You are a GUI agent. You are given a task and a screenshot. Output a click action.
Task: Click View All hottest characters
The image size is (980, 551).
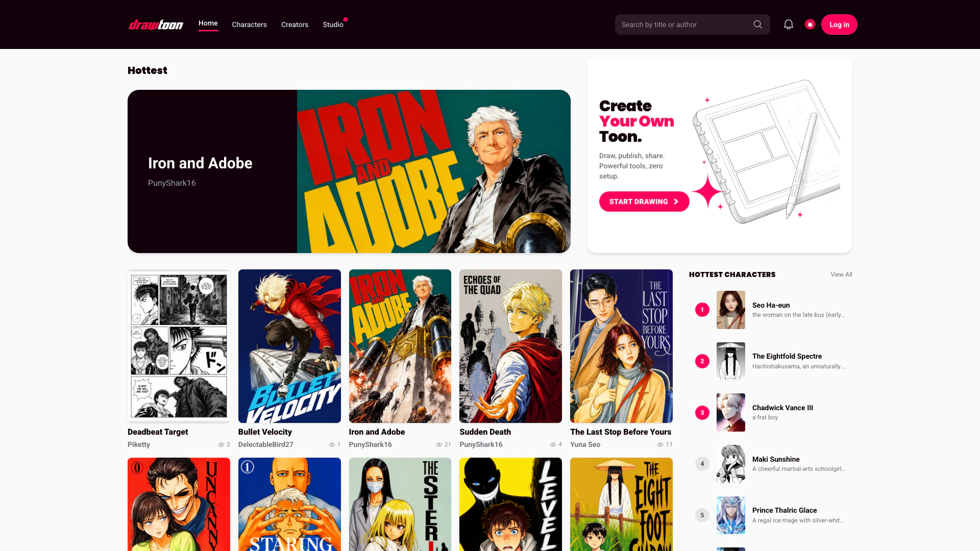[x=841, y=274]
